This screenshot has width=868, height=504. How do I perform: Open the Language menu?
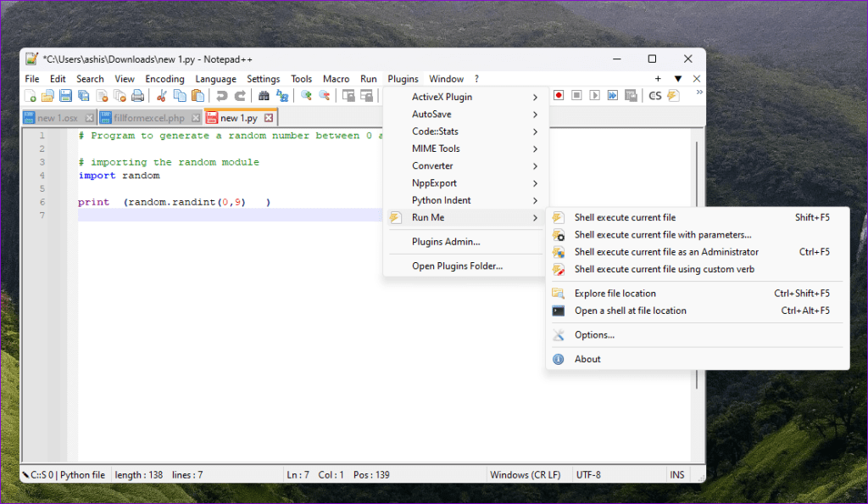(x=215, y=79)
